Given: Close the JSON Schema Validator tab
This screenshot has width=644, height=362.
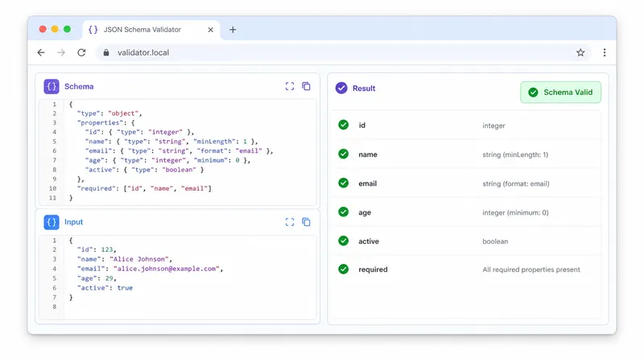Looking at the screenshot, I should (210, 30).
